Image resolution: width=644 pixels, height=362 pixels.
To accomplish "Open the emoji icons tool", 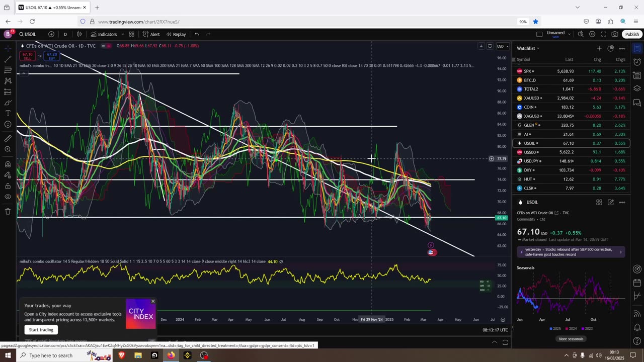I will pyautogui.click(x=8, y=124).
